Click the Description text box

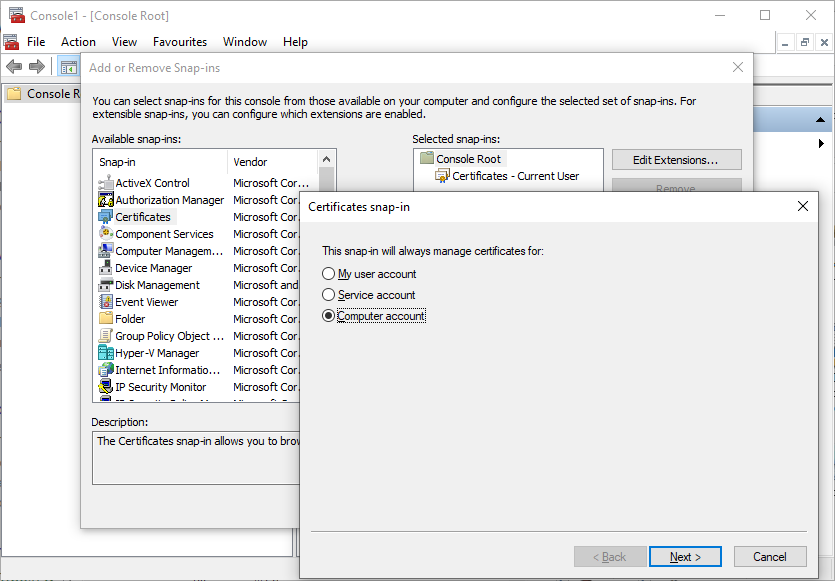coord(197,457)
